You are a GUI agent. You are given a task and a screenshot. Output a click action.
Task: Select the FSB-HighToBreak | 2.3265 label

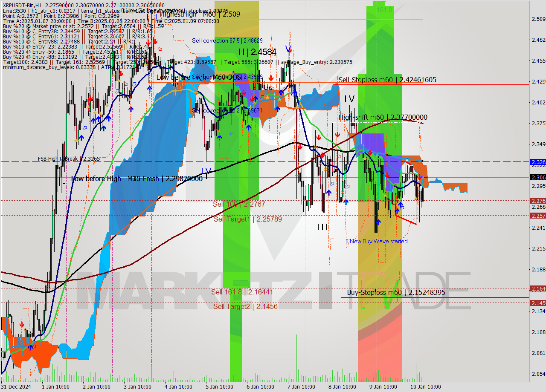tap(69, 159)
